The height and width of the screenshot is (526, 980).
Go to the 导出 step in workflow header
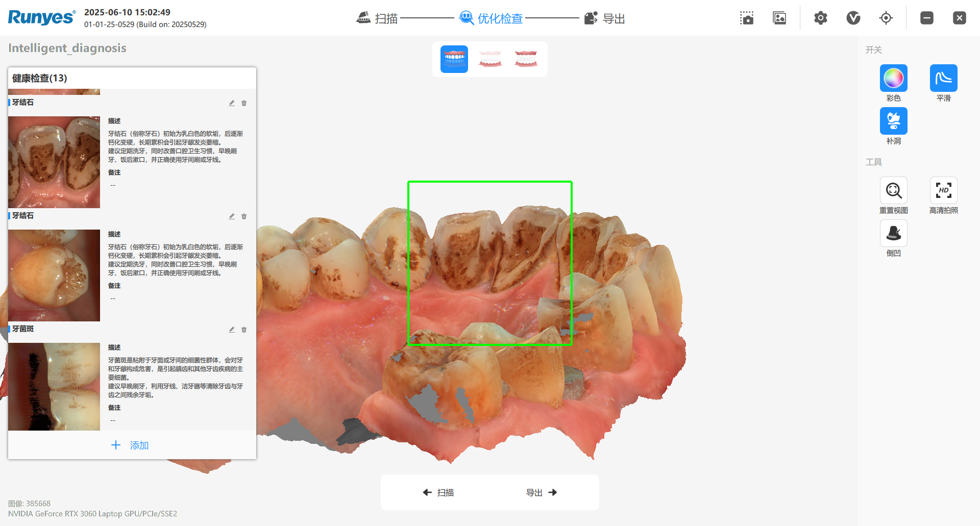[605, 18]
